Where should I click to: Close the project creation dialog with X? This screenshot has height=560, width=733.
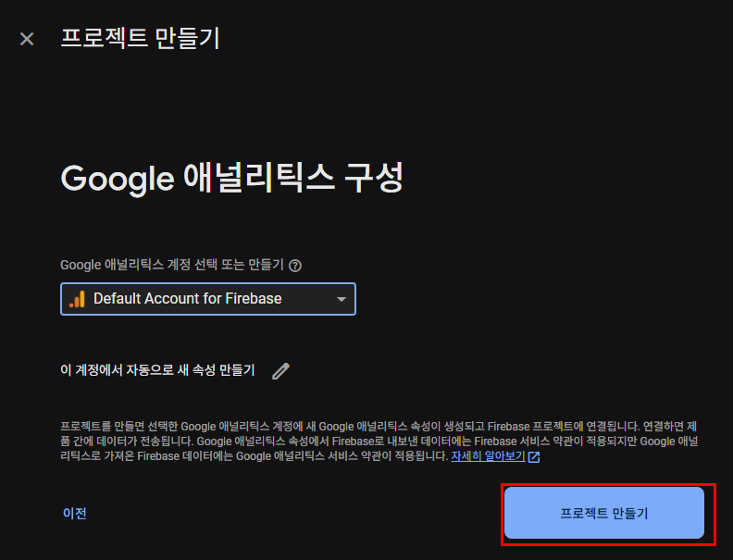[27, 39]
